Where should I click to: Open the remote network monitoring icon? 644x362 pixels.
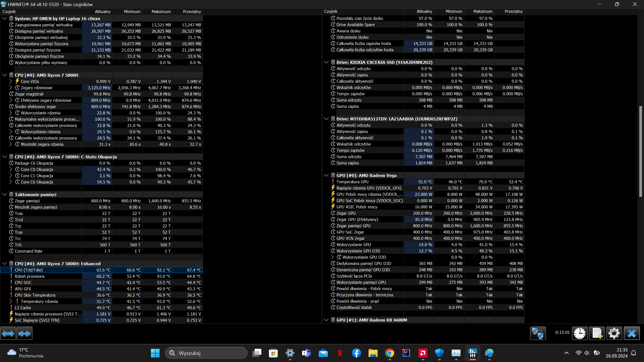[538, 333]
